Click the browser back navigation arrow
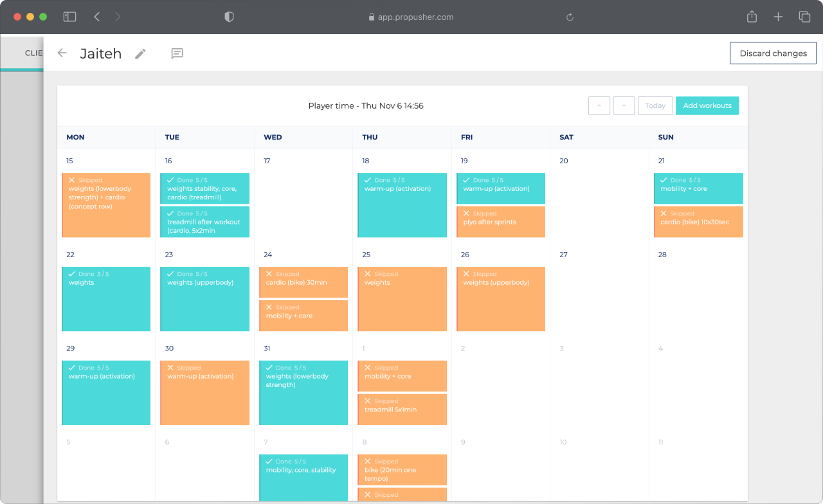Image resolution: width=823 pixels, height=504 pixels. [x=97, y=17]
